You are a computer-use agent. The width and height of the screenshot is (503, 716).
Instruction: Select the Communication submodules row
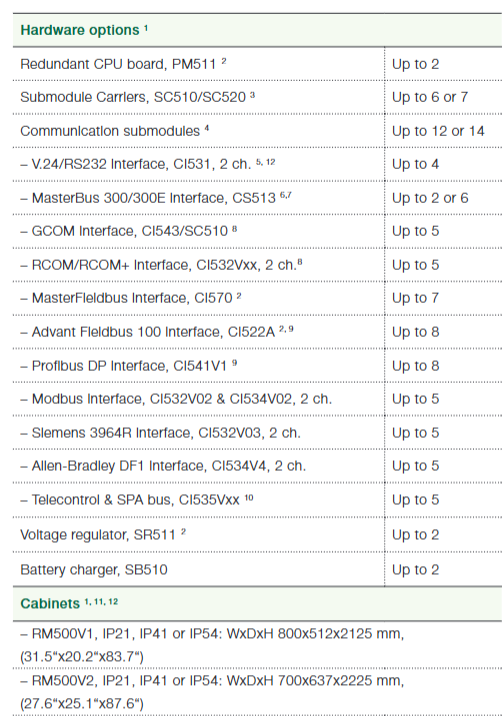point(257,131)
